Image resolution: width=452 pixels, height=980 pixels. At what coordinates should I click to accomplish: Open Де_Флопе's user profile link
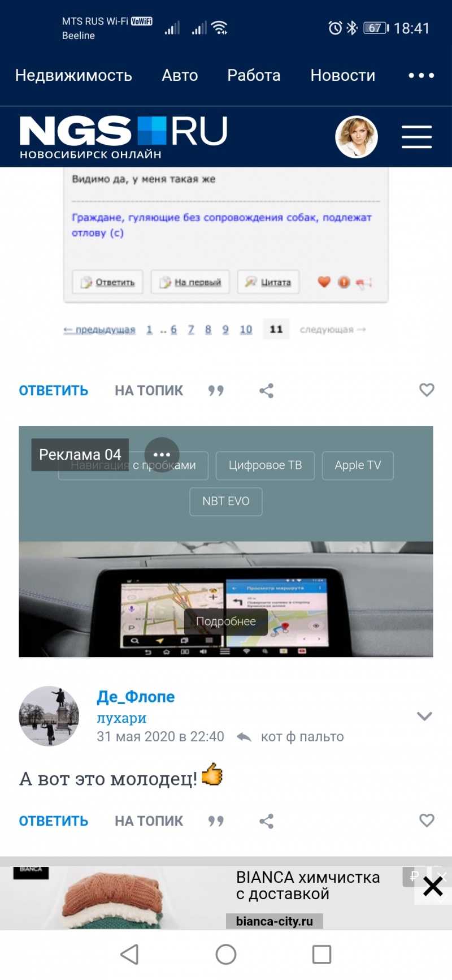(x=136, y=697)
